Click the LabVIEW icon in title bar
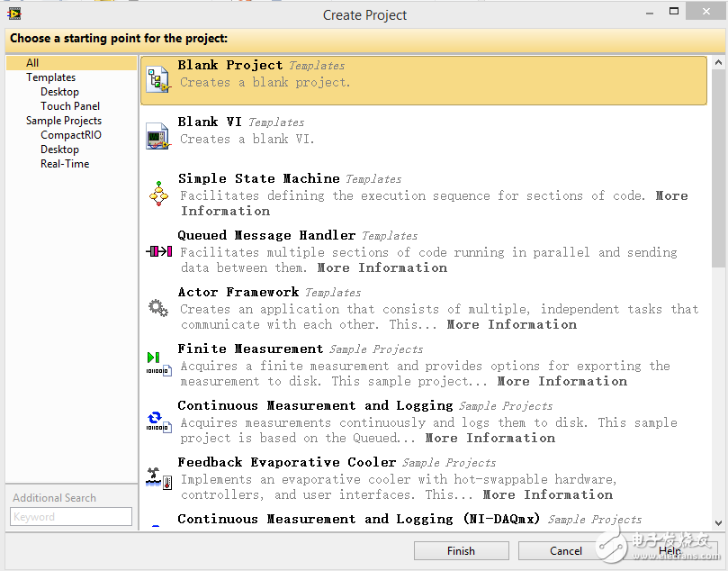728x571 pixels. 13,14
